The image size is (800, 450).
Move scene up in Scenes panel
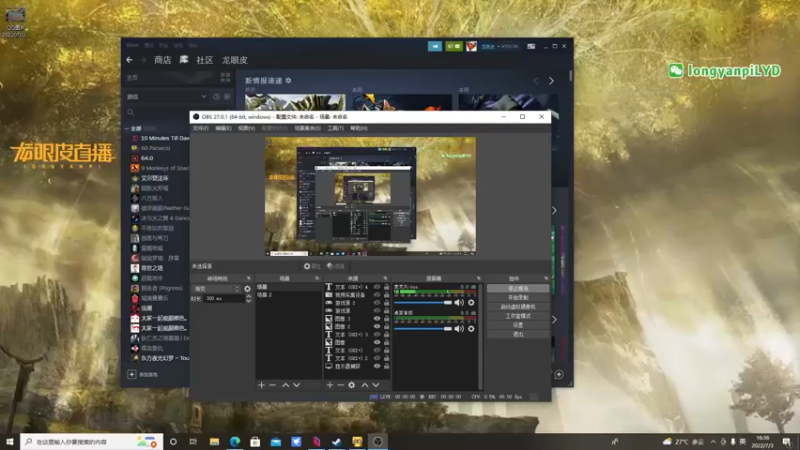[x=286, y=385]
